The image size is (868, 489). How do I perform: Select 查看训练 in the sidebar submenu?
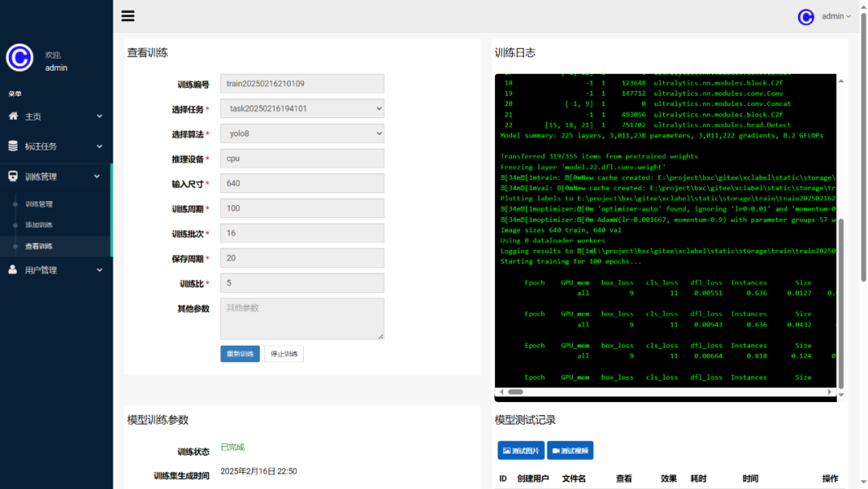pos(39,246)
